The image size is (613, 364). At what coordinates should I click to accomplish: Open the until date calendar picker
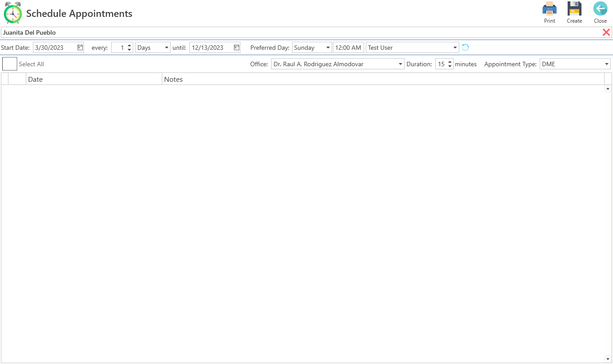pyautogui.click(x=236, y=48)
